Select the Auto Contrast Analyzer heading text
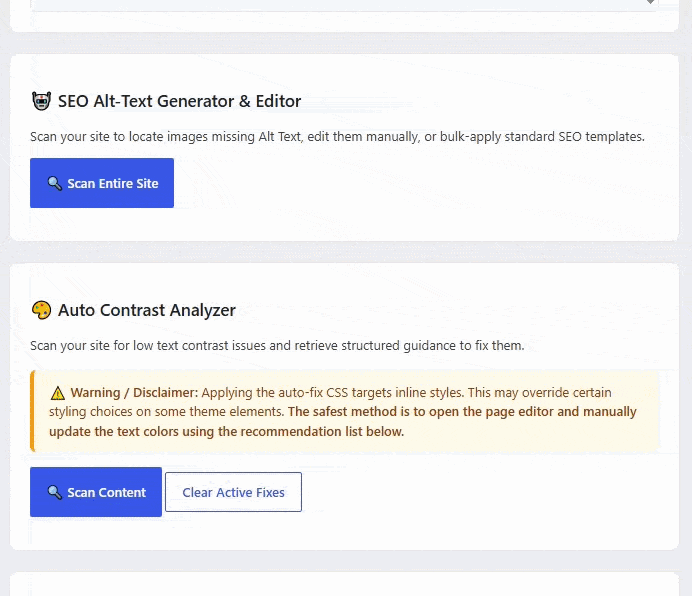 147,310
